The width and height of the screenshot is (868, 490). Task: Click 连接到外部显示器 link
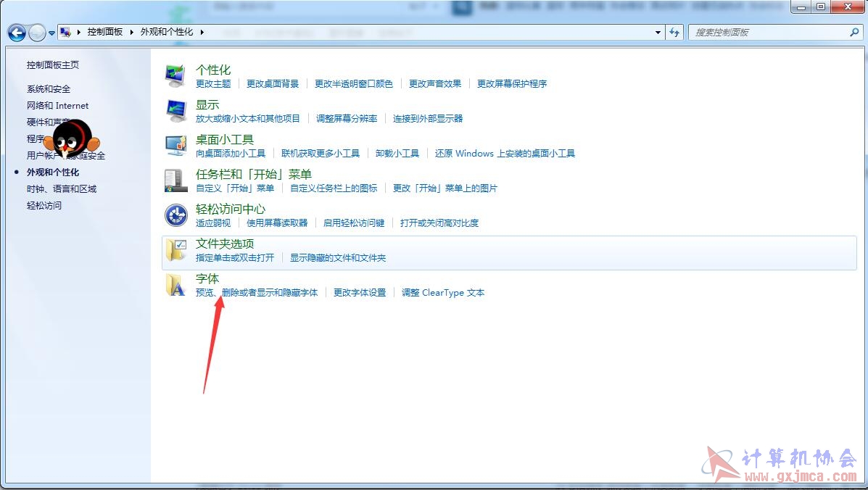428,119
